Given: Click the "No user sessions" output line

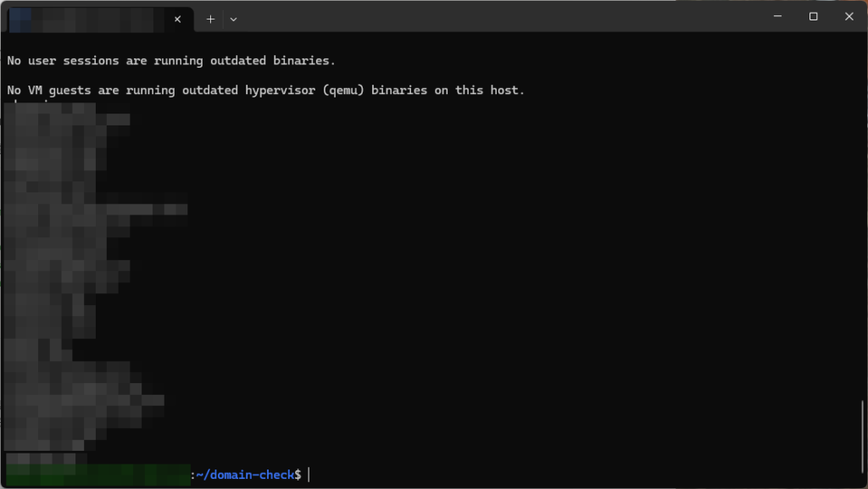Looking at the screenshot, I should [x=171, y=61].
